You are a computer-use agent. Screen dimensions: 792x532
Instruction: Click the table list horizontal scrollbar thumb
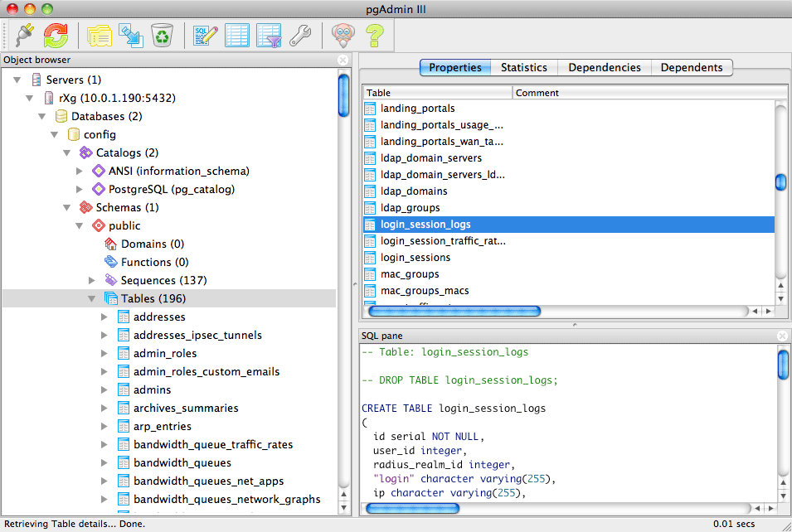pos(454,311)
